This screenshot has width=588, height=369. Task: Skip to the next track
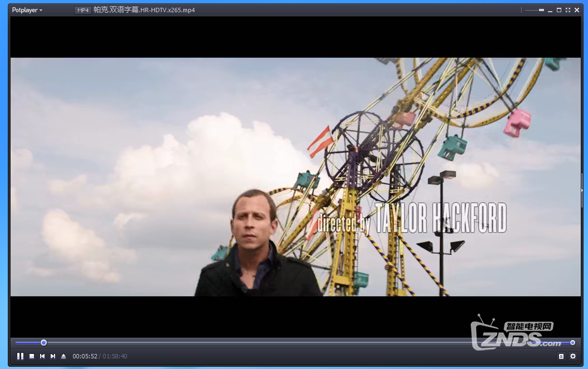point(53,356)
